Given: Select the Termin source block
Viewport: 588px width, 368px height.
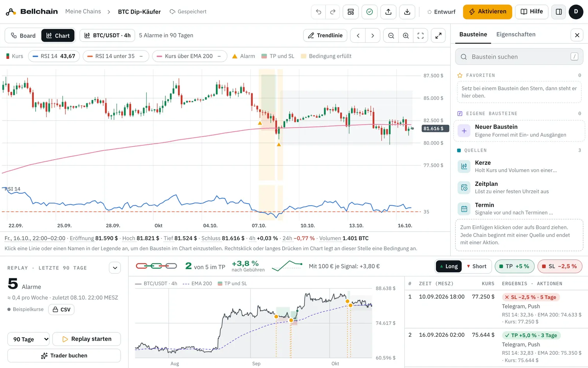Looking at the screenshot, I should point(519,209).
